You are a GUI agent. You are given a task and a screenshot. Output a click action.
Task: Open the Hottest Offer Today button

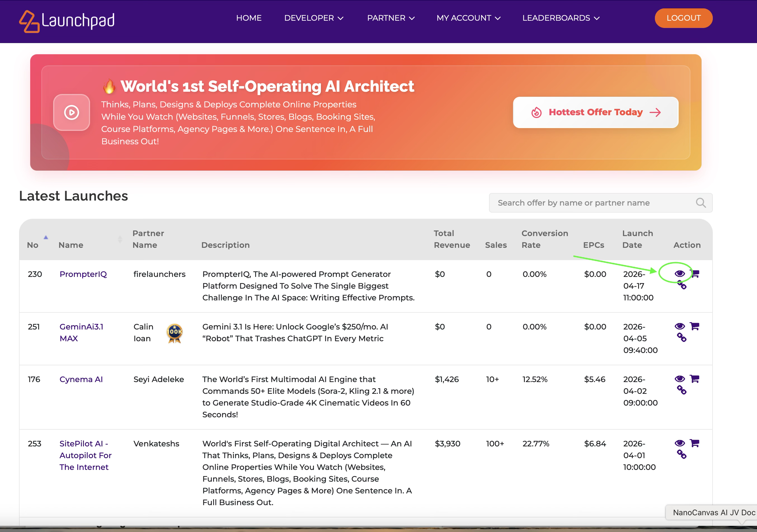click(595, 112)
